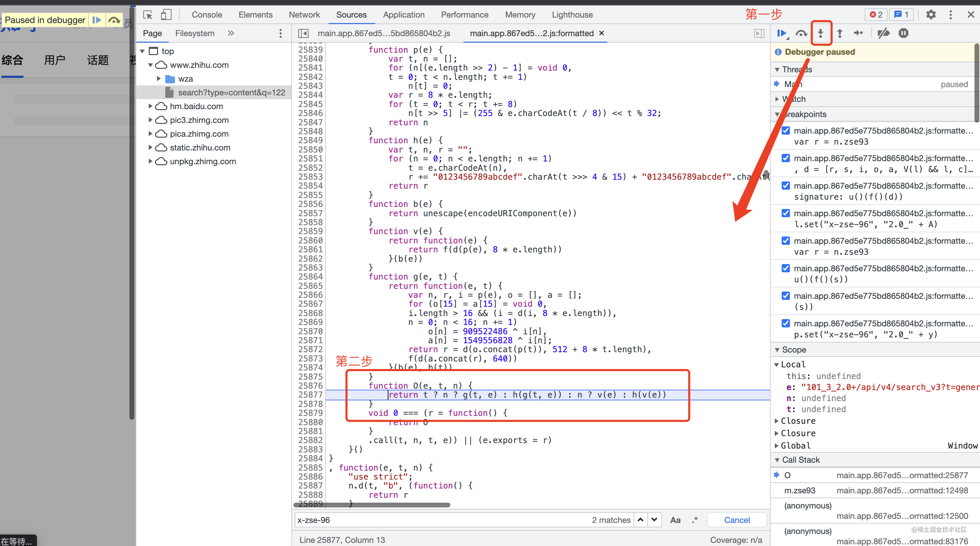Toggle pause on exceptions icon
Image resolution: width=980 pixels, height=546 pixels.
[x=904, y=33]
